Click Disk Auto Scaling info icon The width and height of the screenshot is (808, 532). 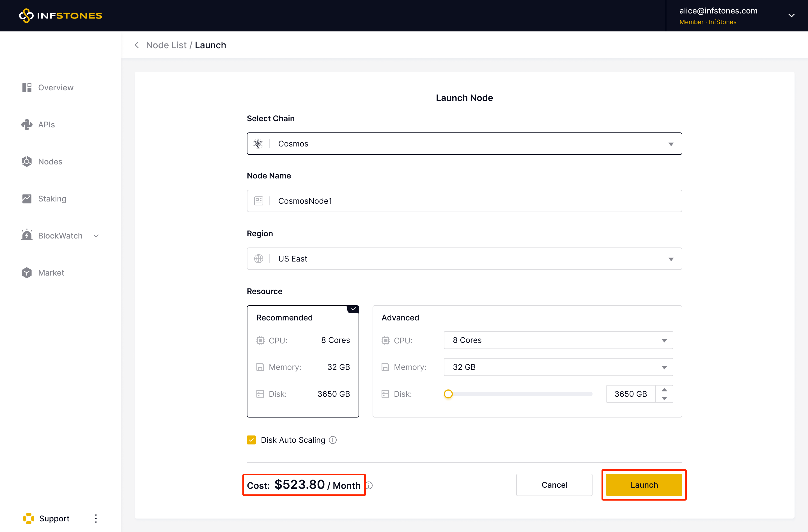pyautogui.click(x=333, y=440)
